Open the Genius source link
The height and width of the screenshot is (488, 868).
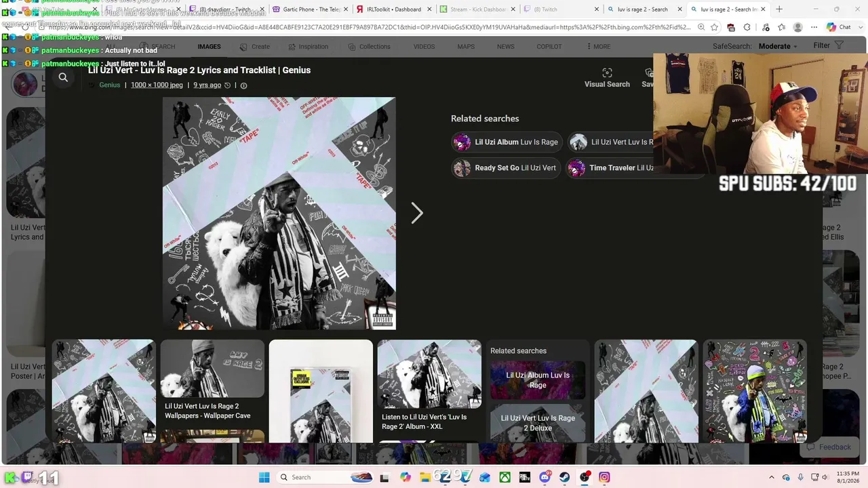click(109, 85)
